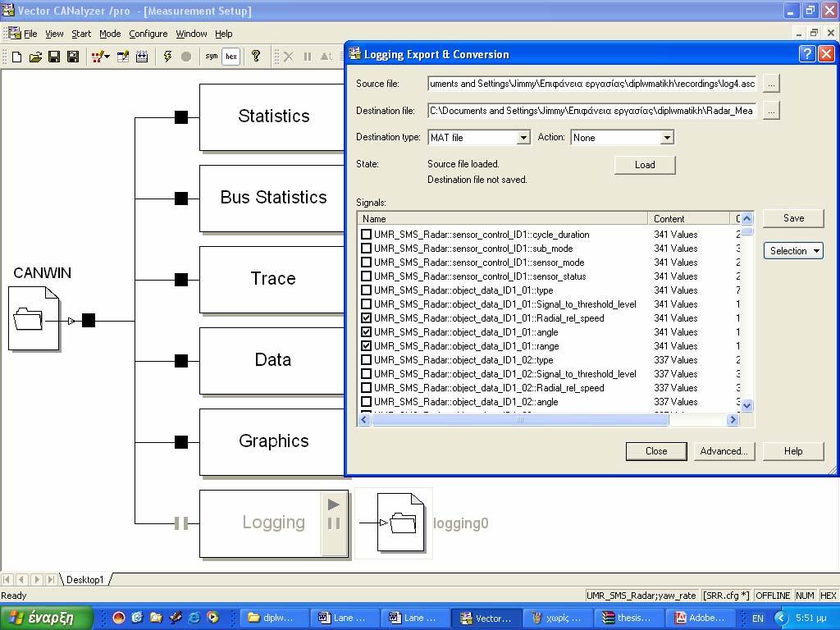Click the CANWIN source file icon

pos(34,318)
